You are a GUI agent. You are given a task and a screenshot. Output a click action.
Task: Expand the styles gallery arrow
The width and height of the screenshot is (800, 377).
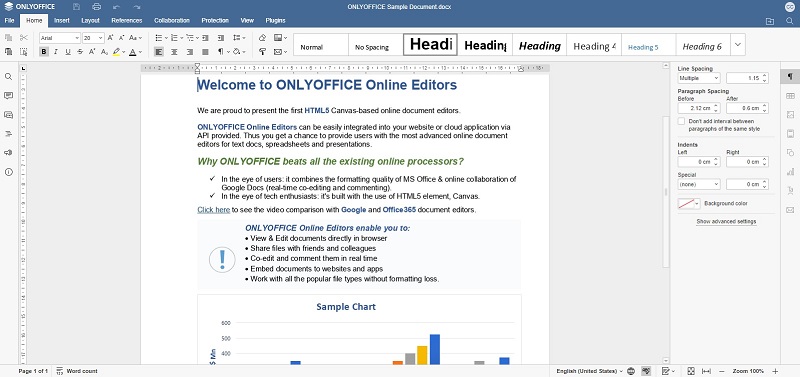(738, 45)
